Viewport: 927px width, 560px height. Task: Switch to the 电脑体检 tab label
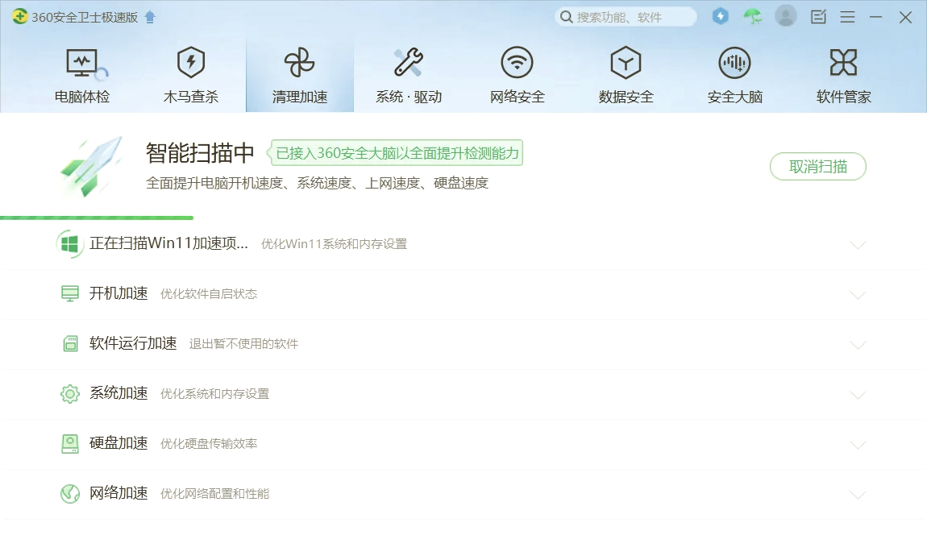tap(82, 97)
